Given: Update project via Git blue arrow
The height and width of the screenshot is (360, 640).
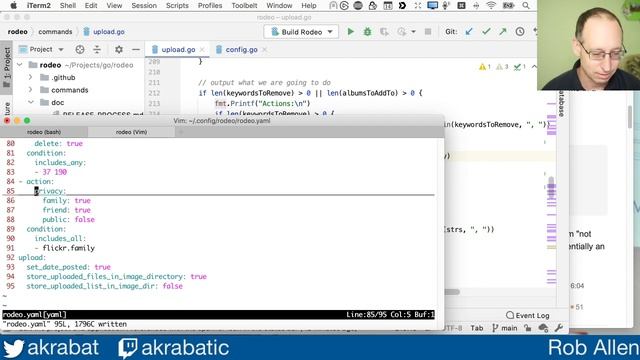Looking at the screenshot, I should click(x=469, y=31).
